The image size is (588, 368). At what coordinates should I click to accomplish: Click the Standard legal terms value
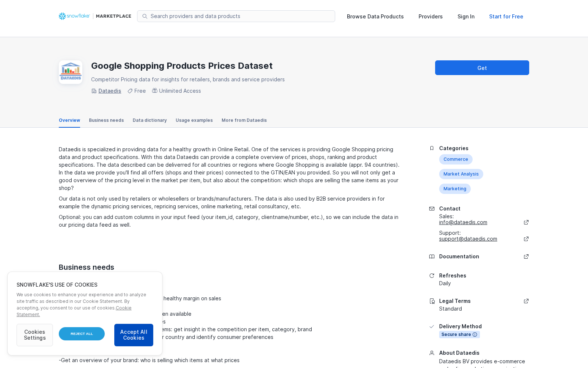(451, 309)
